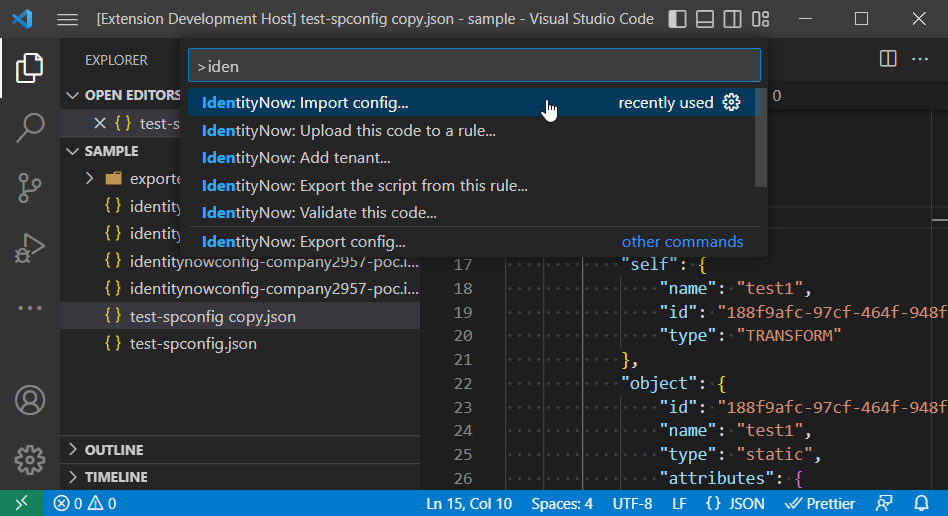Expand the exported folder chevron
Screen dimensions: 948x516
[x=89, y=178]
